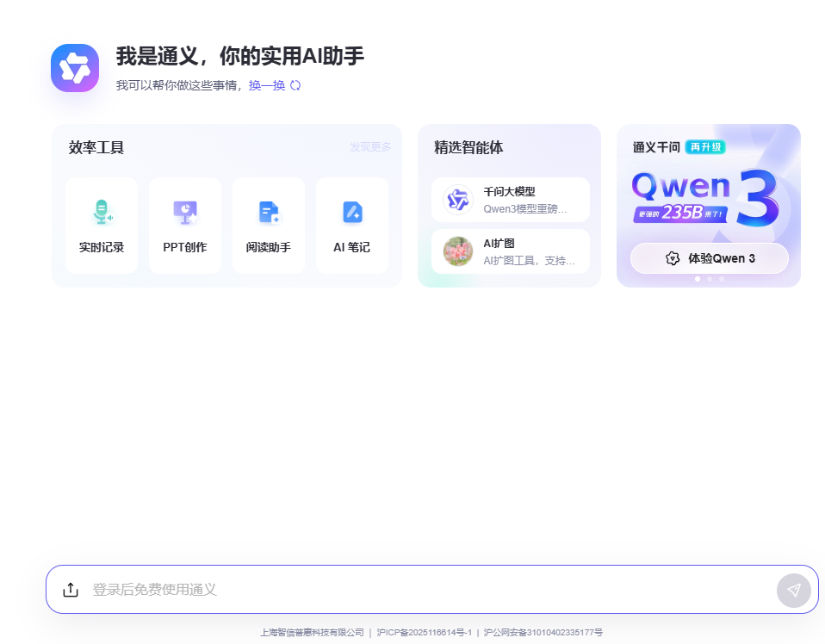Viewport: 825px width, 644px height.
Task: Click the PPT创作 label
Action: 185,247
